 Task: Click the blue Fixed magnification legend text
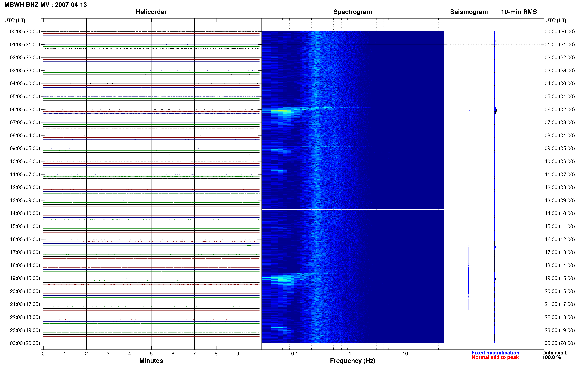495,353
